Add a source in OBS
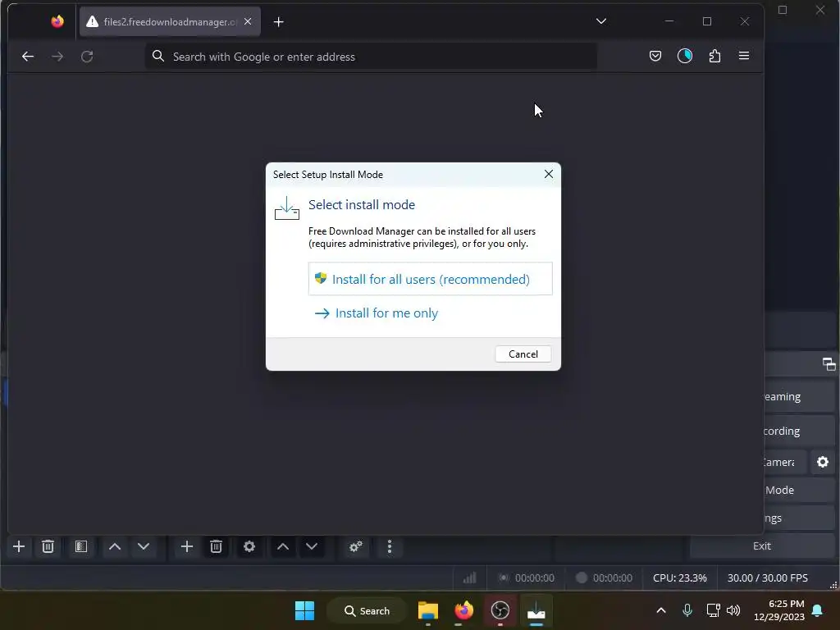The image size is (840, 630). [x=187, y=546]
